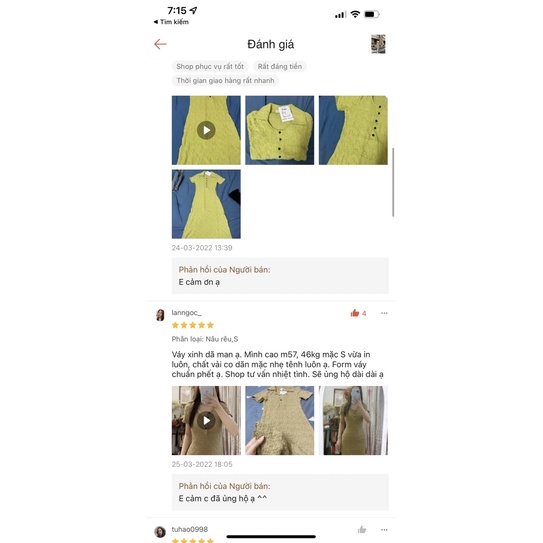Open lanngoc_'s photo of the brown dress laid flat

[x=279, y=420]
